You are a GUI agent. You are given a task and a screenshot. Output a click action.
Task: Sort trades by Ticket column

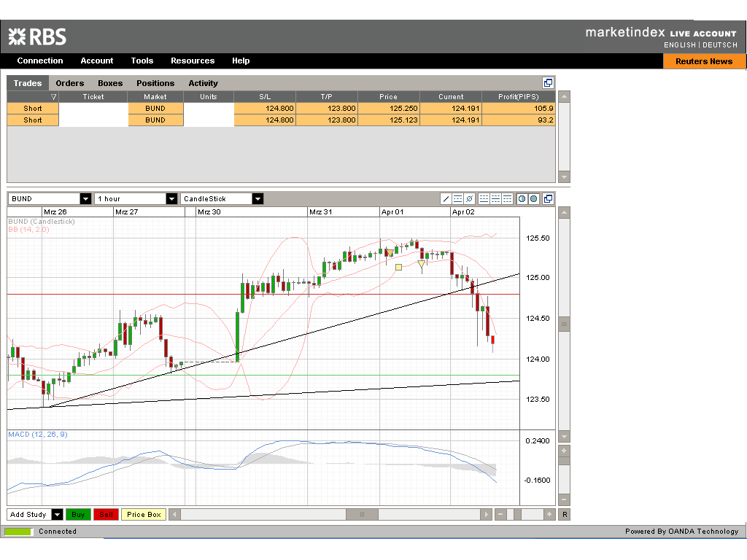tap(93, 97)
